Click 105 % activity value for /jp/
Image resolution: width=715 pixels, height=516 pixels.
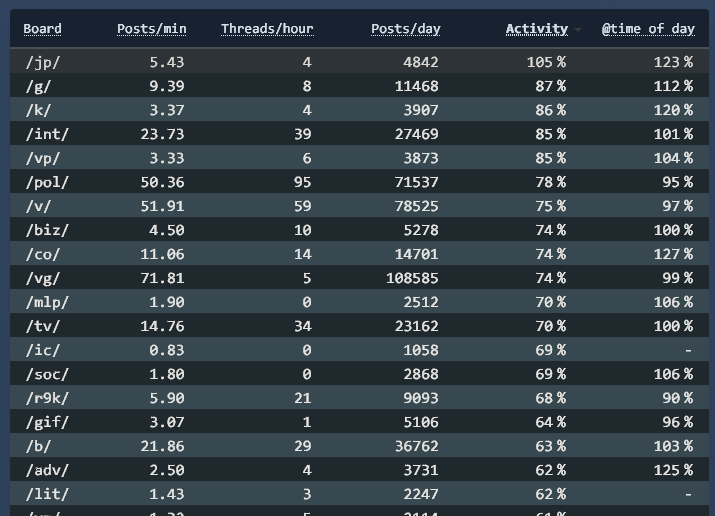point(546,62)
